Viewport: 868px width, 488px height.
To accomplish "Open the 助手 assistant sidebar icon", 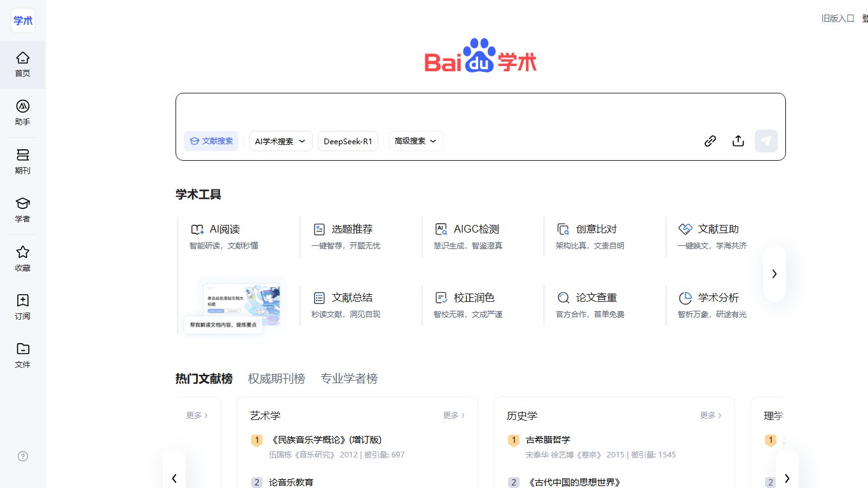I will (x=22, y=112).
